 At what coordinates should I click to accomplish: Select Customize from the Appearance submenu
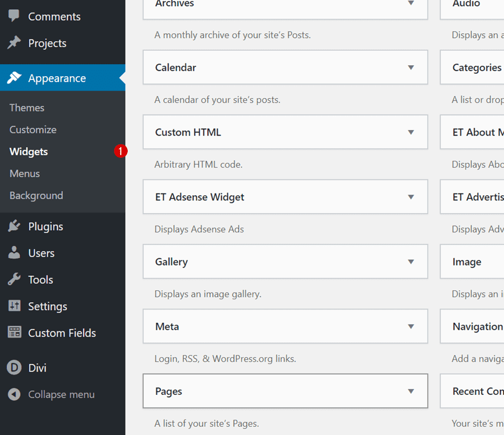(32, 129)
